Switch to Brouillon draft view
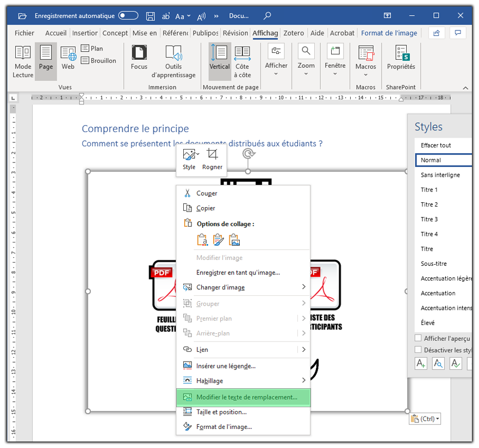This screenshot has height=448, width=479. 98,60
